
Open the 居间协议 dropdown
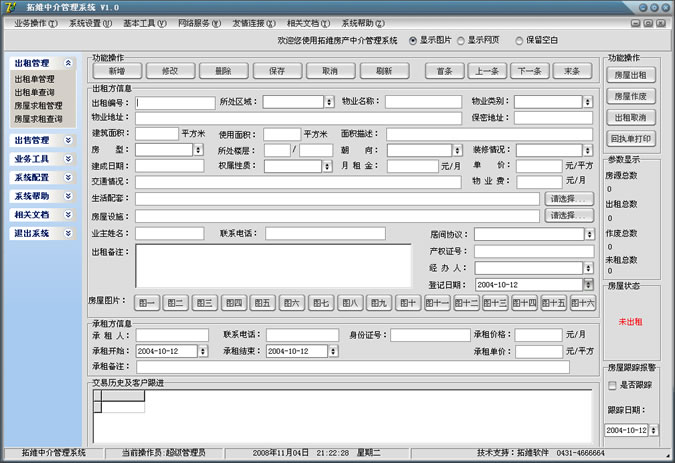point(589,234)
